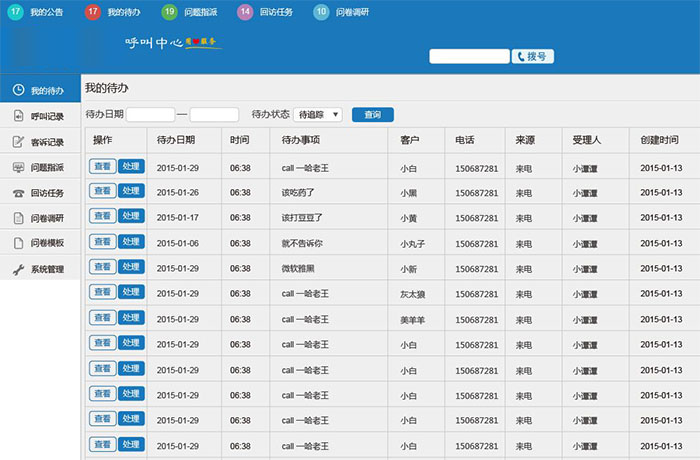Click the 拨号 dial button
This screenshot has width=700, height=460.
click(x=533, y=56)
